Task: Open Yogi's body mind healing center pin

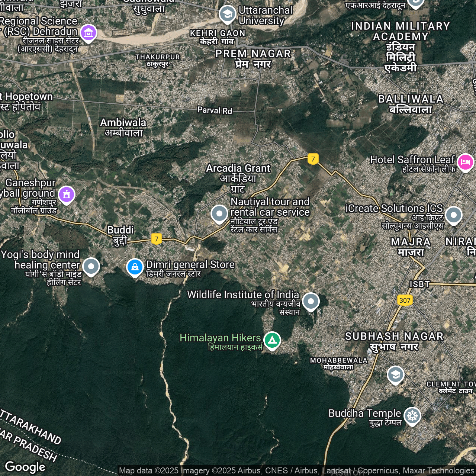Action: 91,266
